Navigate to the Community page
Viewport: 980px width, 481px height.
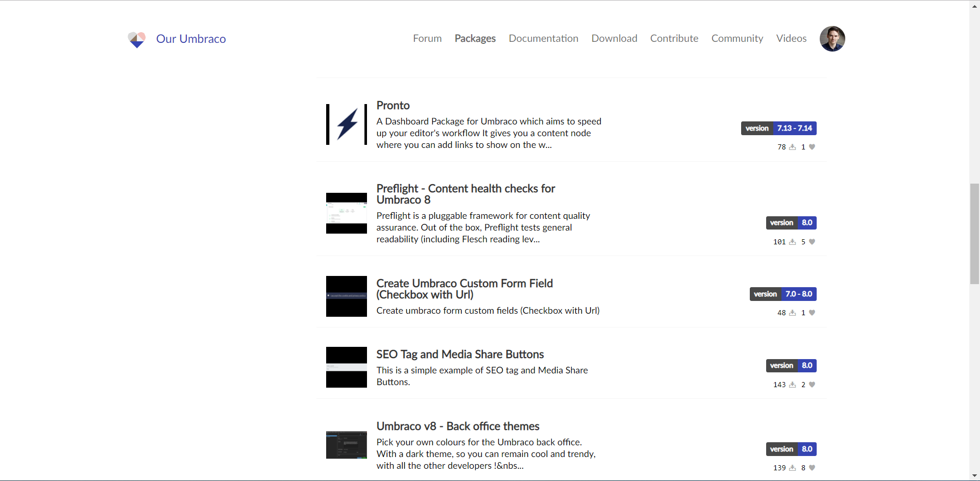(x=737, y=38)
